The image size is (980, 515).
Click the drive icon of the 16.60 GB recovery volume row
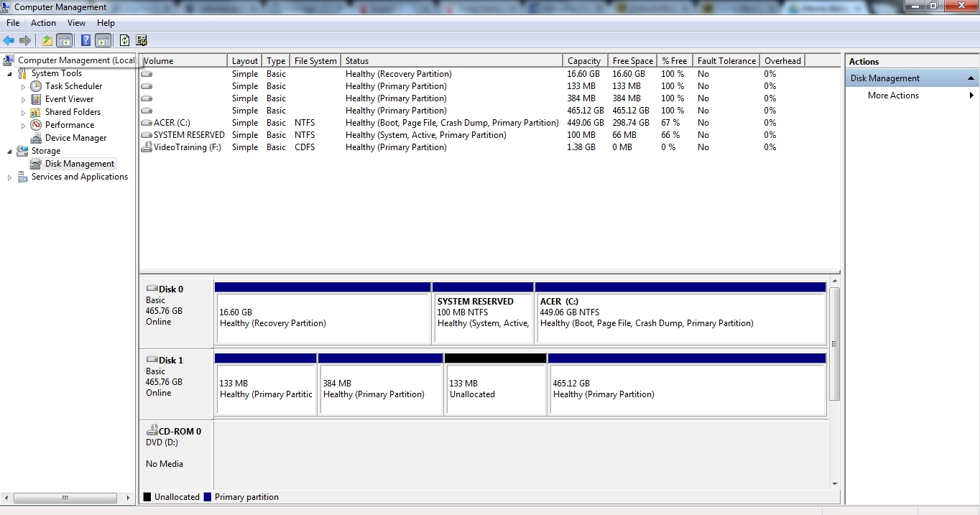(147, 74)
